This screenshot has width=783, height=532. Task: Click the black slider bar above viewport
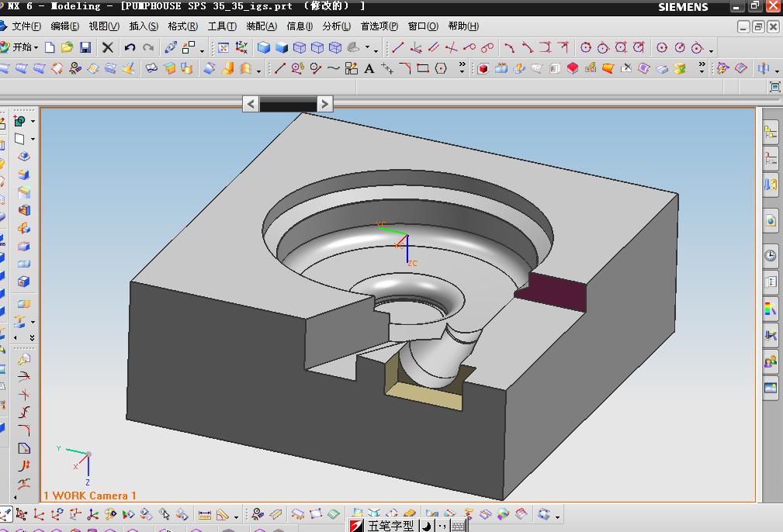tap(288, 104)
